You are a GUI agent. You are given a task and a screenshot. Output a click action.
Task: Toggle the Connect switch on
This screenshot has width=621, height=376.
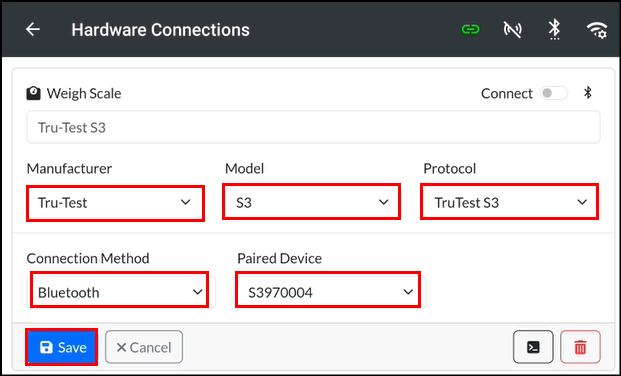click(554, 94)
